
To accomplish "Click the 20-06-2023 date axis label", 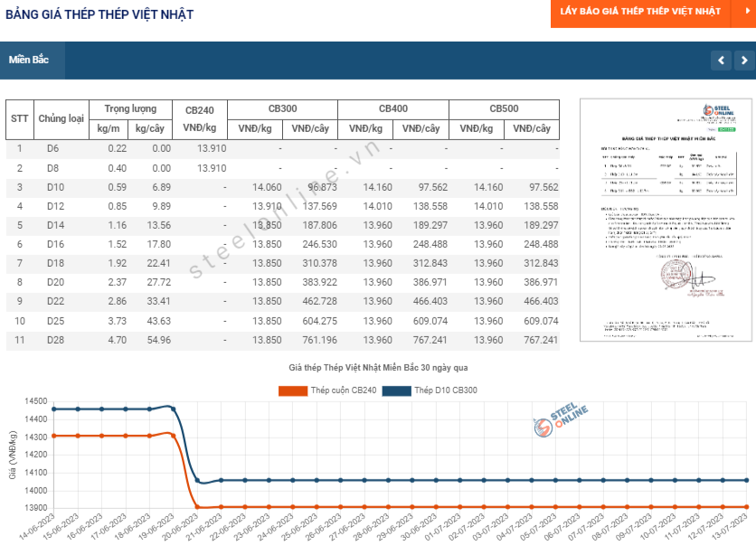I will [x=181, y=527].
